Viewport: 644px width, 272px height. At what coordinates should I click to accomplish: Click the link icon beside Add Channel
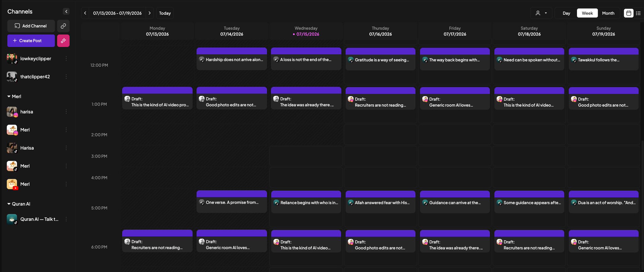click(63, 26)
